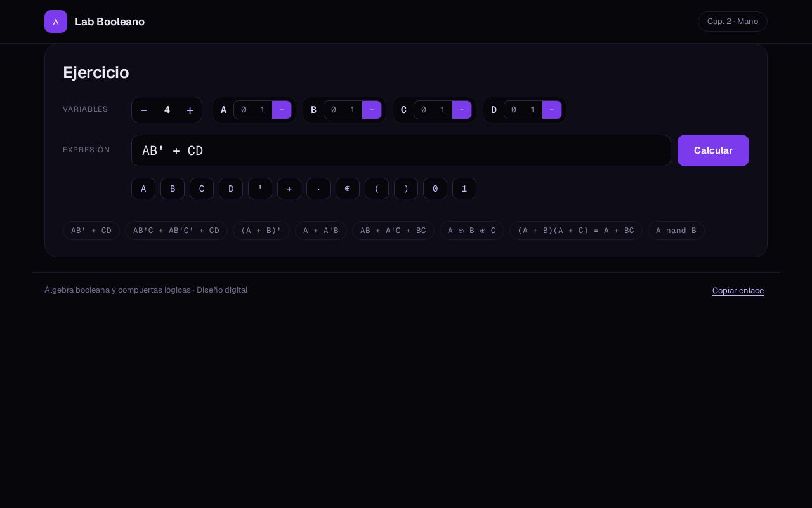Insert variable B from the keypad
Viewport: 812px width, 508px height.
click(173, 189)
